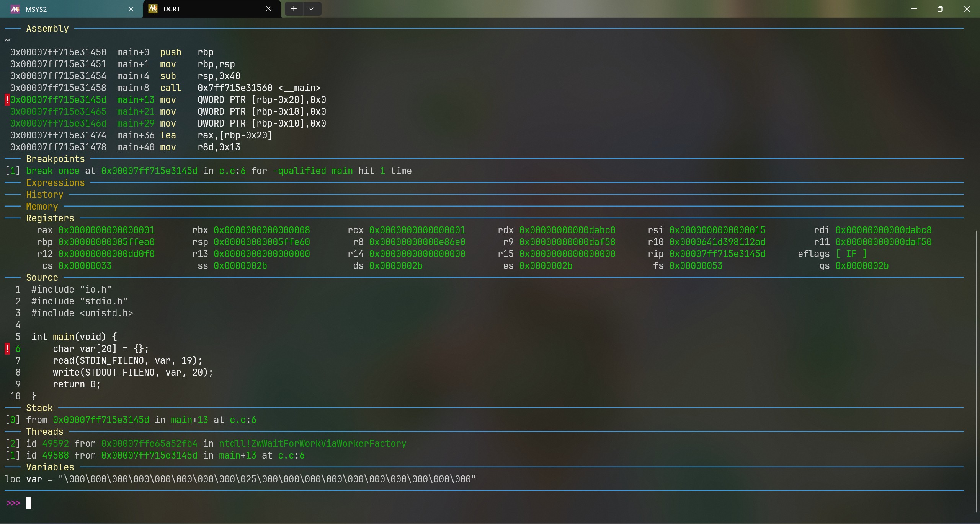Click the breakpoint marker on source line 6
This screenshot has width=980, height=524.
pyautogui.click(x=7, y=349)
